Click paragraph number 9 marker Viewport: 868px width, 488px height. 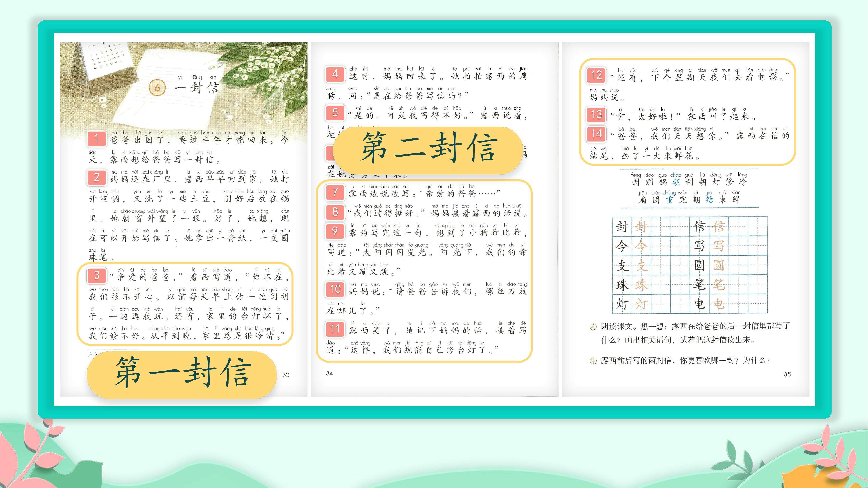(335, 231)
